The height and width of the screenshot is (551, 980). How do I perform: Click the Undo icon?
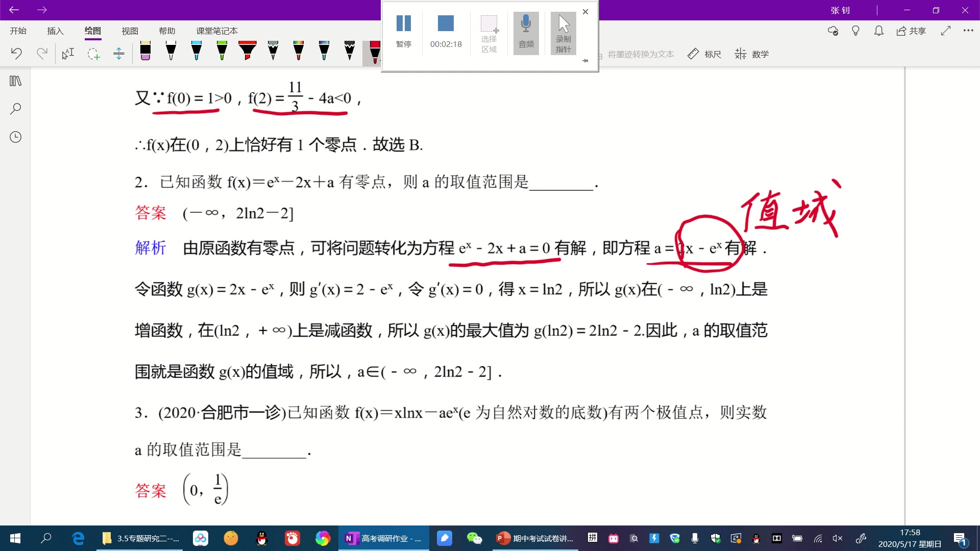pos(17,53)
